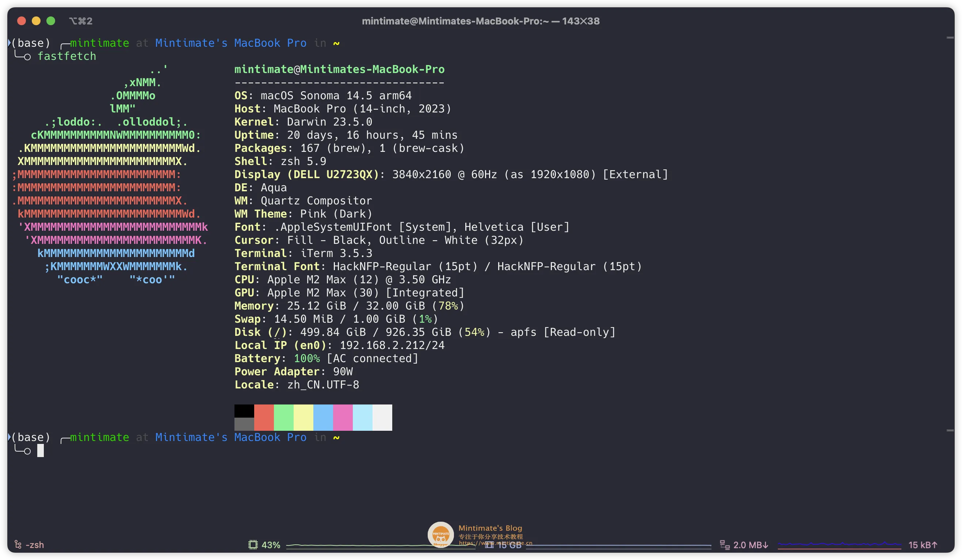Click the WM Quartz Compositor line
The height and width of the screenshot is (560, 962).
(x=303, y=201)
